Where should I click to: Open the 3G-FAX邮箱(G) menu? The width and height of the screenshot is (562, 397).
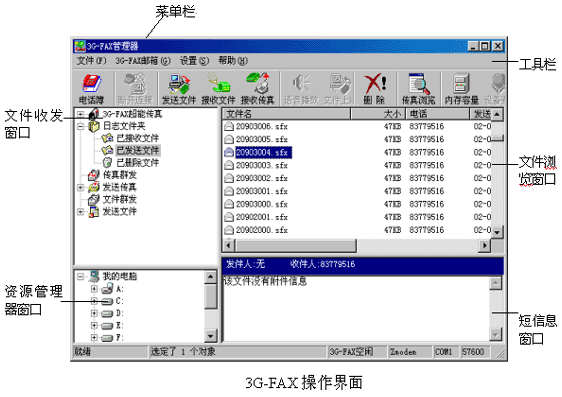point(142,61)
